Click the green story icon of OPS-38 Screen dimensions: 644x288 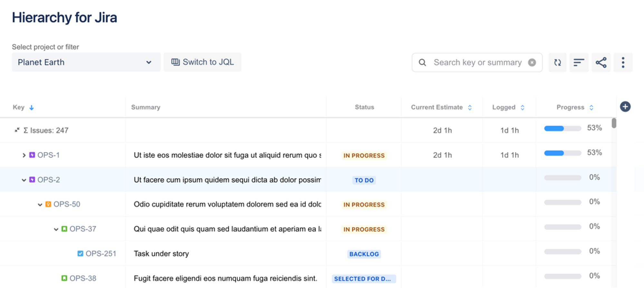tap(64, 278)
